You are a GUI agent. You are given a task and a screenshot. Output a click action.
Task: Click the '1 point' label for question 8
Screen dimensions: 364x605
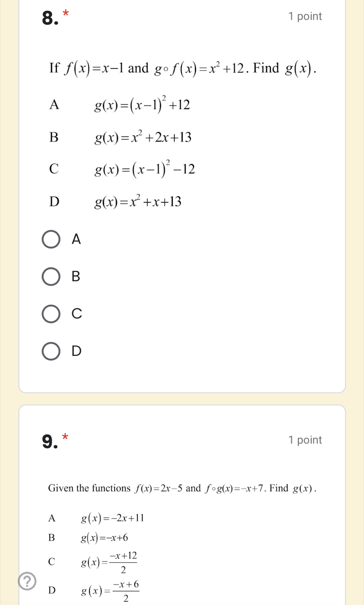[305, 16]
